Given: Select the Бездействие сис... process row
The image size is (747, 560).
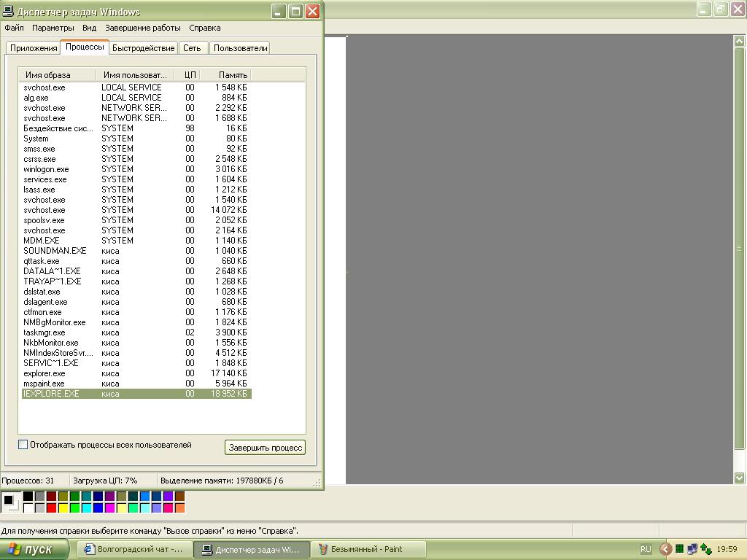Looking at the screenshot, I should pos(136,128).
